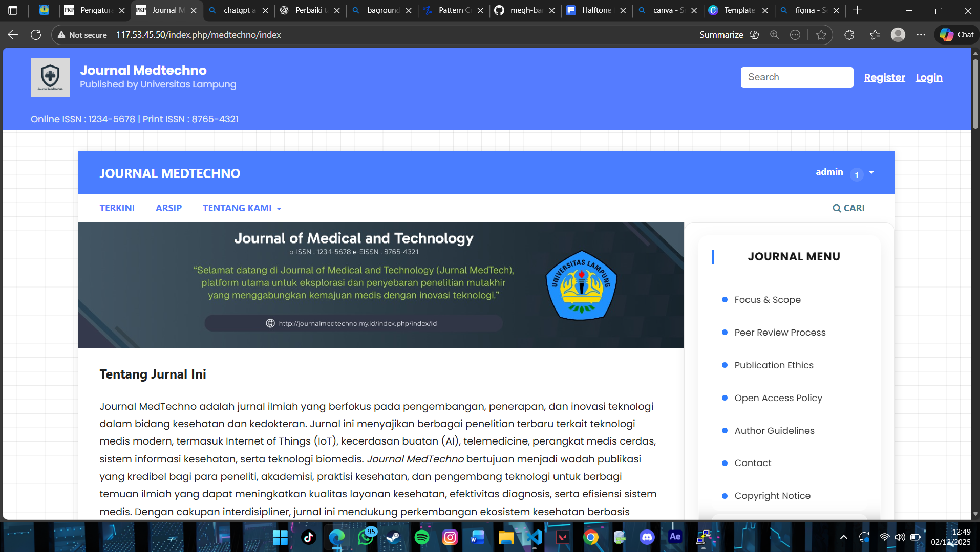980x552 pixels.
Task: Open Focus & Scope from Journal Menu
Action: [767, 300]
